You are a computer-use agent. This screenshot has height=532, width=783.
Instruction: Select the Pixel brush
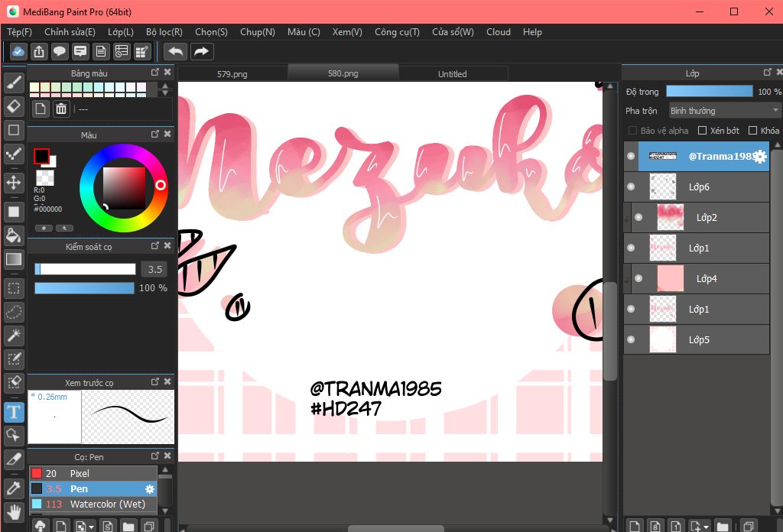(93, 473)
